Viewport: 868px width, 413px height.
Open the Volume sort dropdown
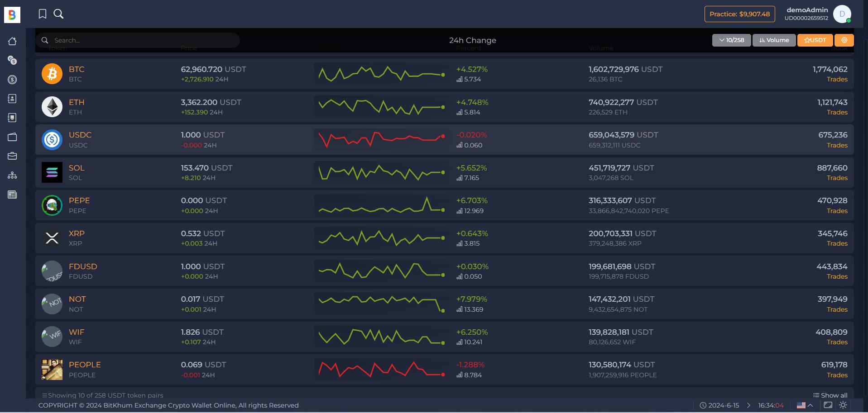click(774, 40)
